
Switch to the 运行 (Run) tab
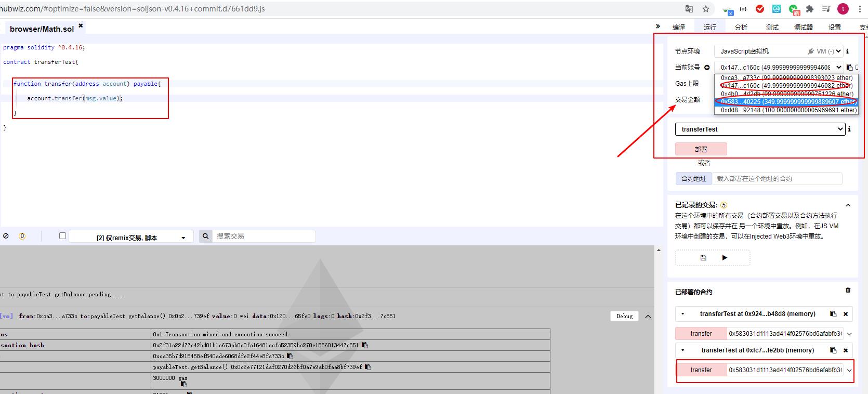click(710, 27)
